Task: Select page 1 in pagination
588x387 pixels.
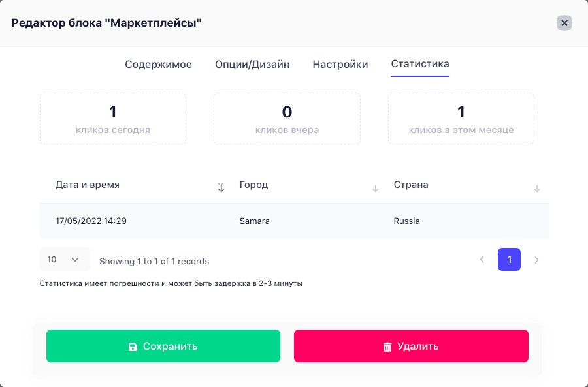Action: pos(509,259)
